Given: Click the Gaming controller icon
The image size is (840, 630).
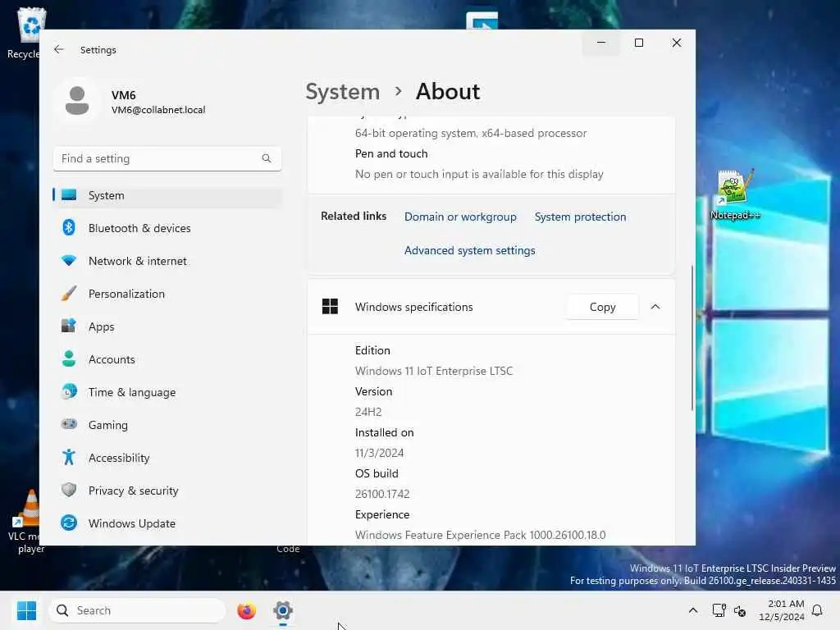Looking at the screenshot, I should click(x=69, y=424).
